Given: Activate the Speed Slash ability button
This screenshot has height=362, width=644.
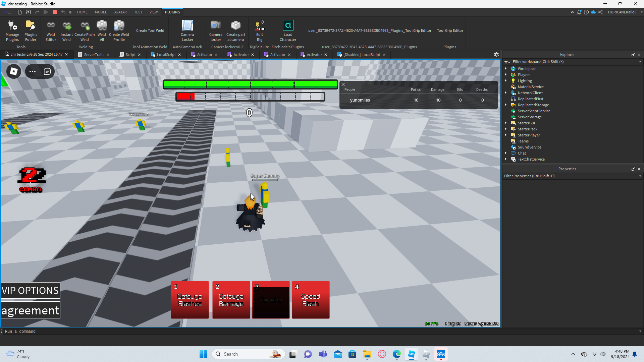Looking at the screenshot, I should [311, 300].
